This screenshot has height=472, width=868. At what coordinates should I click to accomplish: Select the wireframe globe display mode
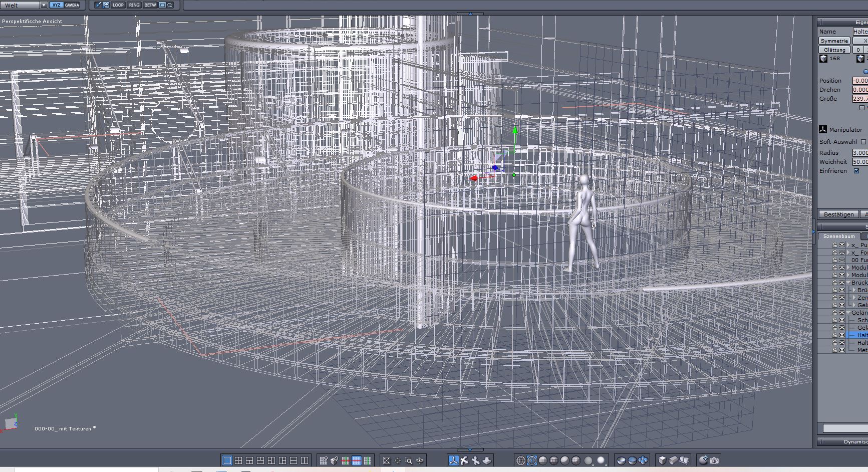521,460
